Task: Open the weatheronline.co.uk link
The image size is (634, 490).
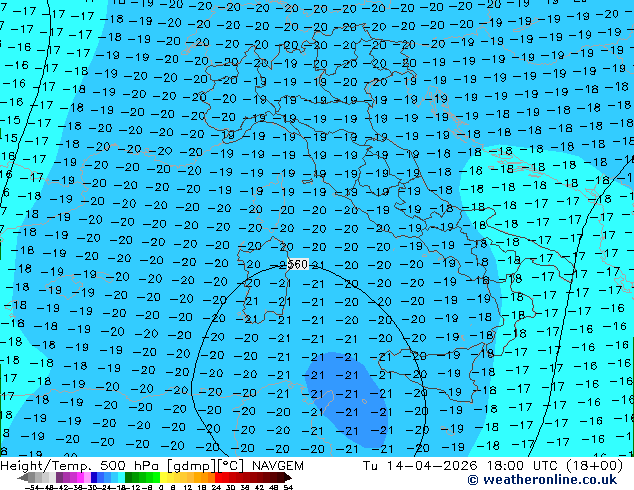Action: coord(542,480)
